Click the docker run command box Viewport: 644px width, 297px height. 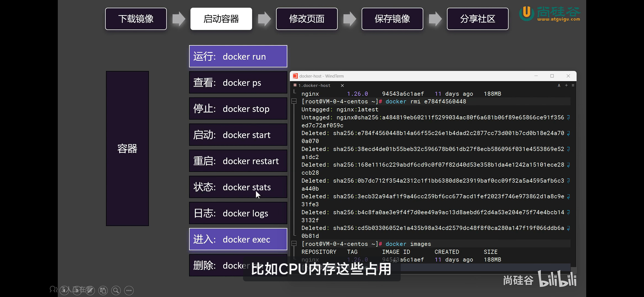(238, 56)
